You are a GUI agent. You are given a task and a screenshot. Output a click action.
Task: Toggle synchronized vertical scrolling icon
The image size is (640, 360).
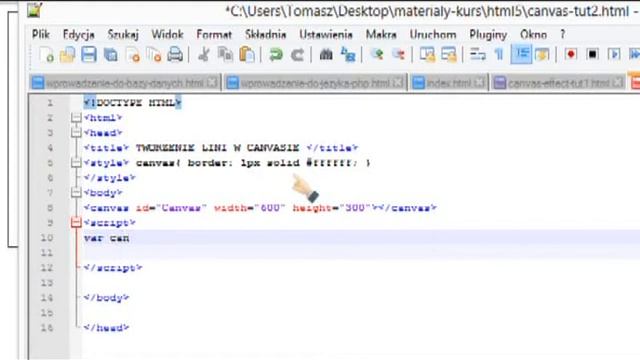coord(427,54)
